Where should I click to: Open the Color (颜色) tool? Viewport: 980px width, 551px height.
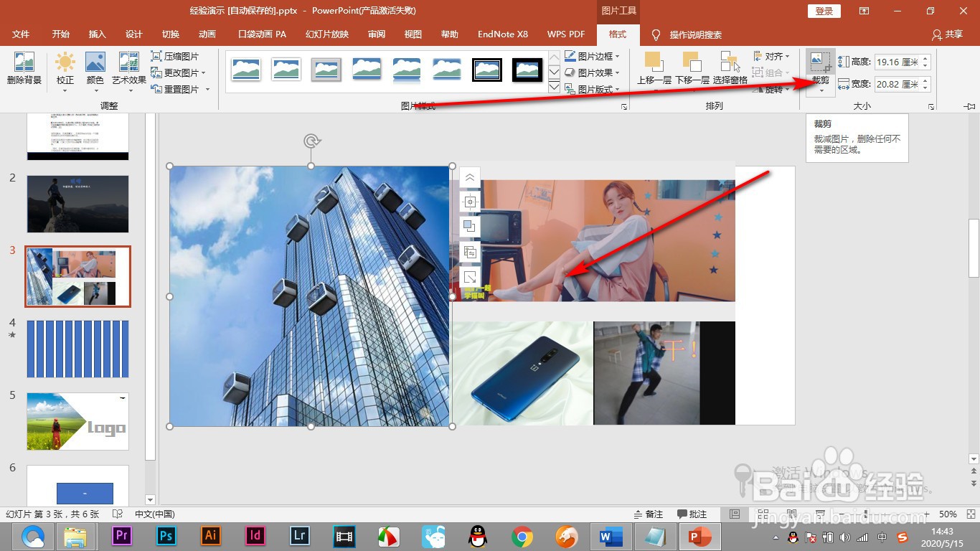click(95, 72)
